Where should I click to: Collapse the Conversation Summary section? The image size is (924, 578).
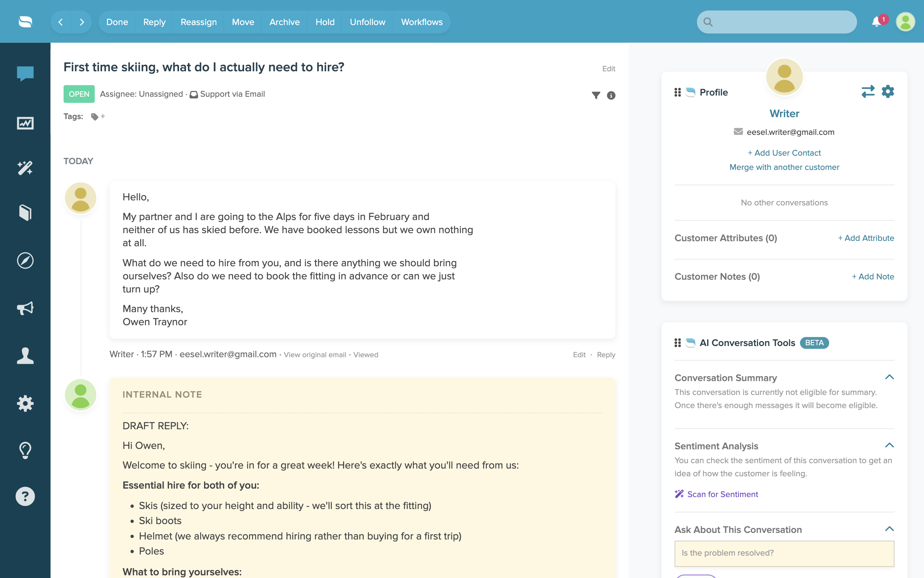pyautogui.click(x=889, y=377)
